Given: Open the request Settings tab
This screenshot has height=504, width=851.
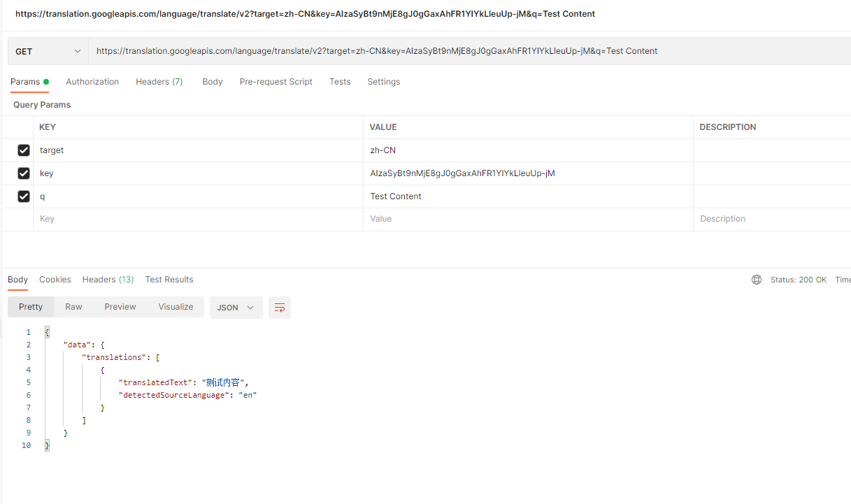Looking at the screenshot, I should (383, 82).
